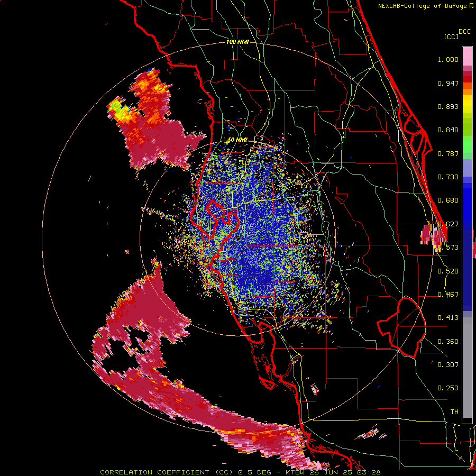
Task: Select the 0.893 value on the color scale
Action: pos(448,106)
